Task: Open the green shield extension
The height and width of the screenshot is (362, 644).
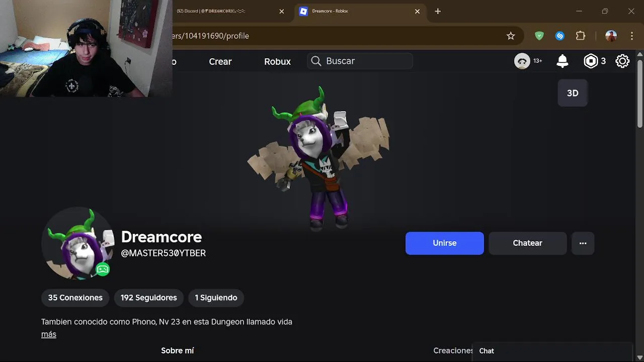Action: click(x=539, y=36)
